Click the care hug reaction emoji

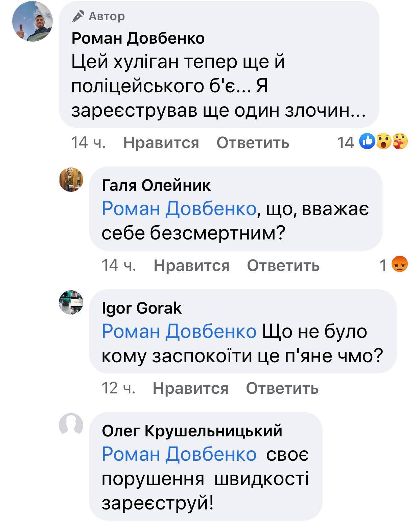pos(400,142)
